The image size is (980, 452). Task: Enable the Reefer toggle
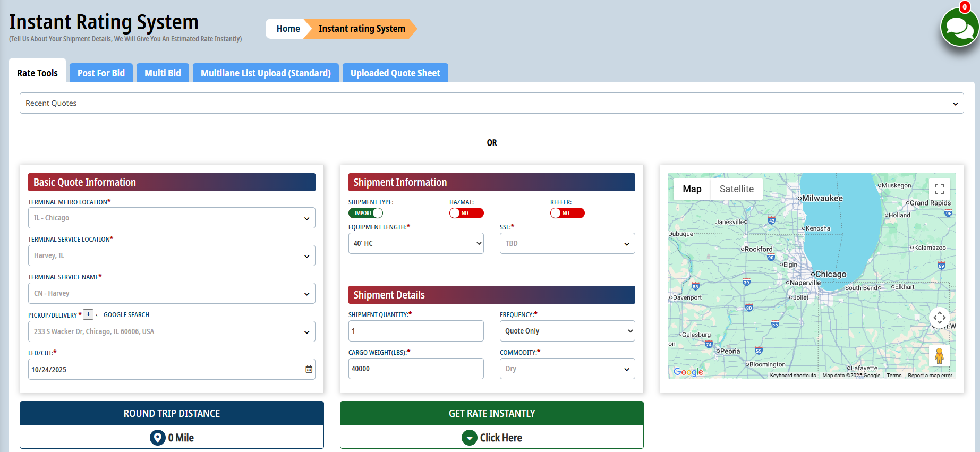(x=567, y=213)
